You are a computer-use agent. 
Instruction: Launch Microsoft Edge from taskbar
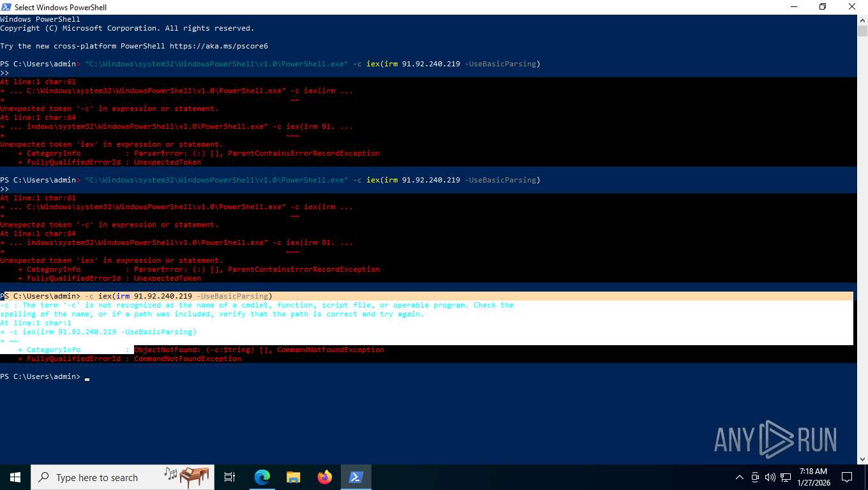pos(262,477)
